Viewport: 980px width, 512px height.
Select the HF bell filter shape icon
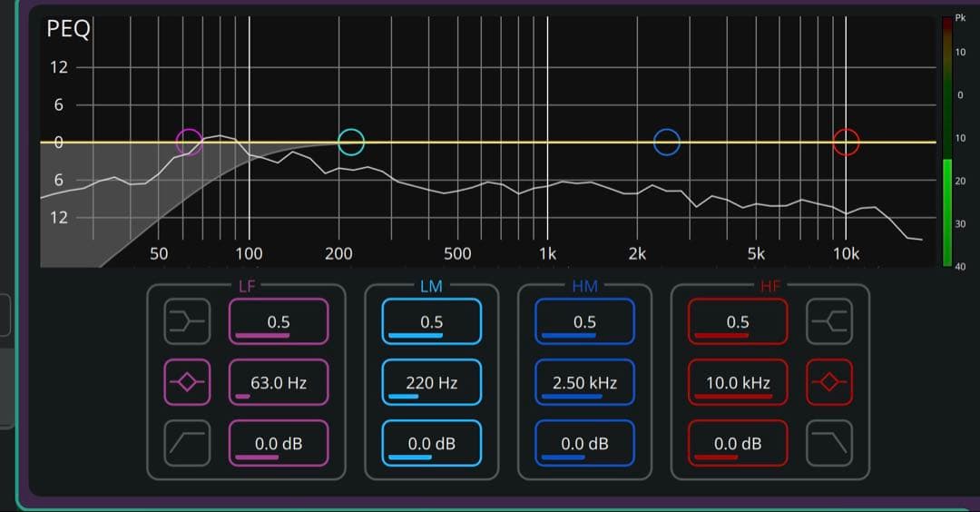[x=829, y=382]
